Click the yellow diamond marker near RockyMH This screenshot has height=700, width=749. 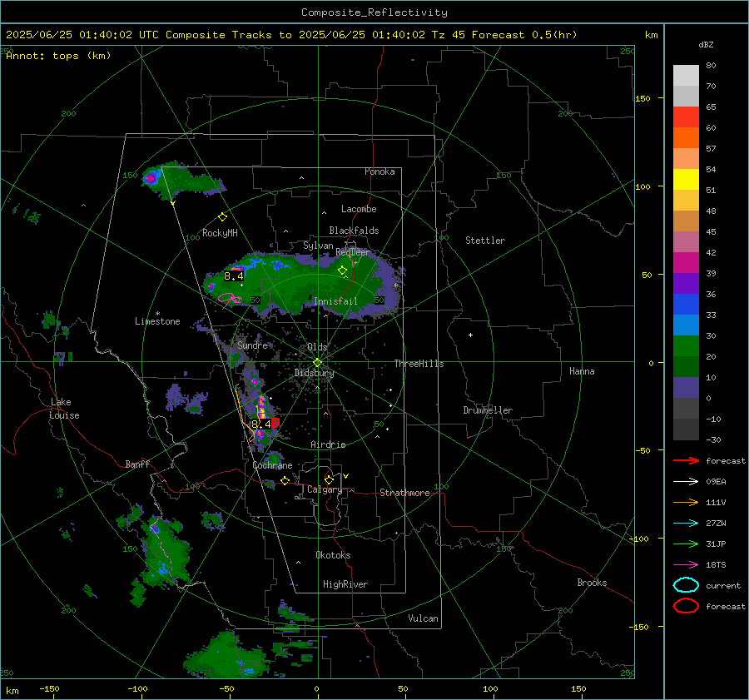[x=222, y=217]
